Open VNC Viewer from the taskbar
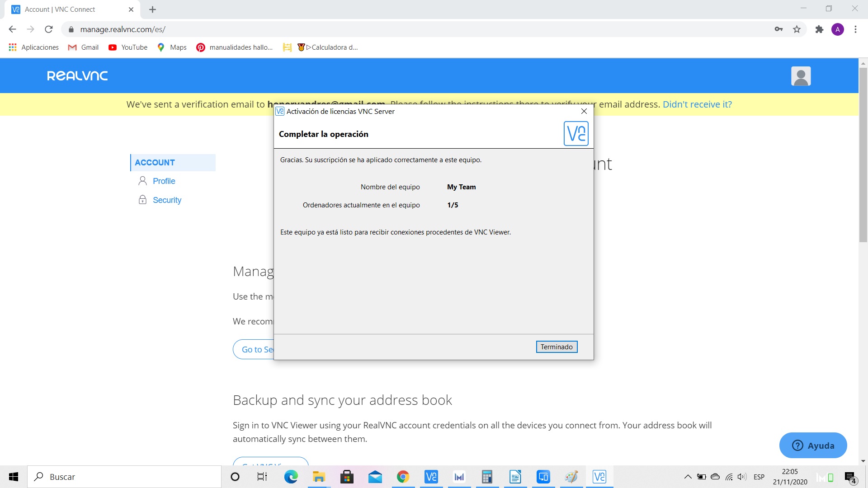The image size is (868, 488). point(431,477)
